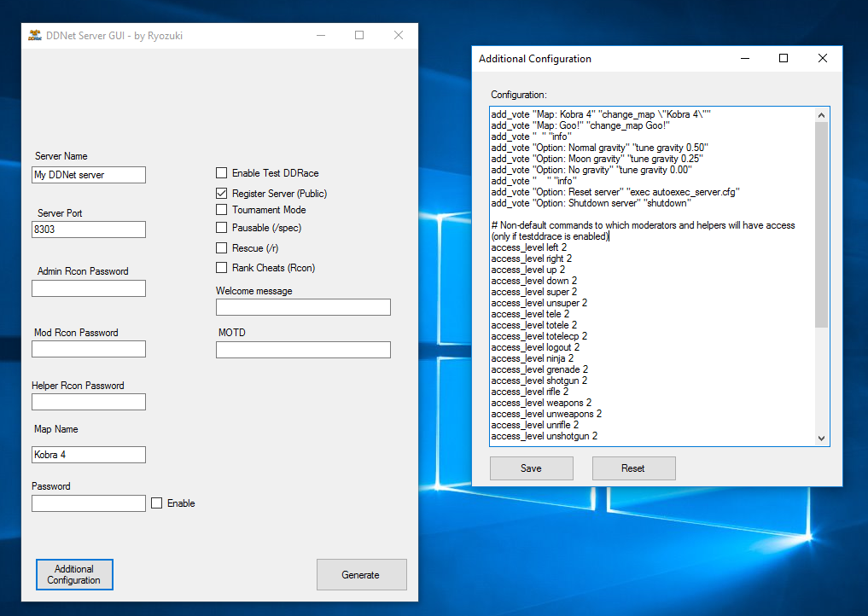
Task: Enable the Pausable (/spec) option
Action: point(222,228)
